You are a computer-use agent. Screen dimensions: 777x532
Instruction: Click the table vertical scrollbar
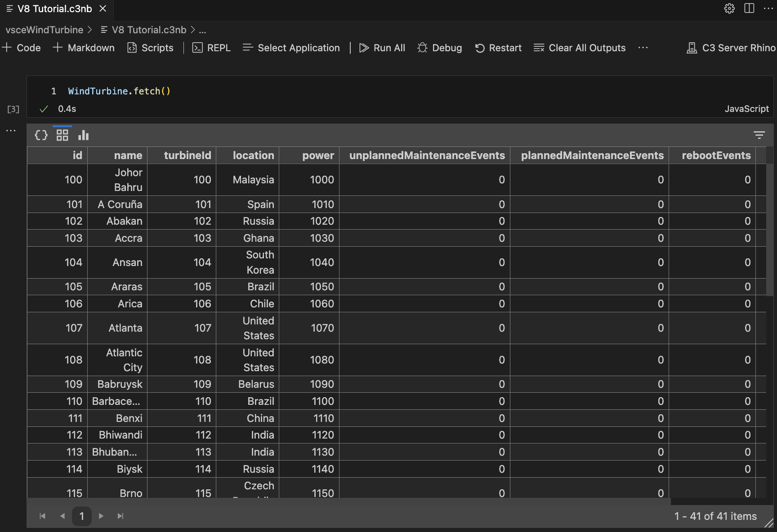(x=769, y=229)
